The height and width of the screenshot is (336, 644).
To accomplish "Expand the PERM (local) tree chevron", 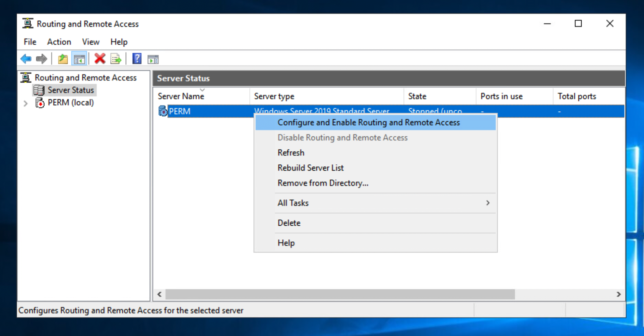I will (x=26, y=103).
